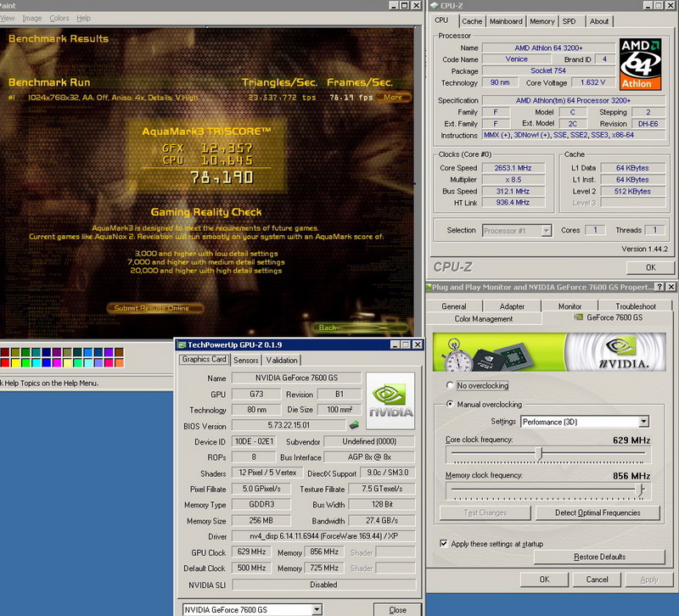
Task: Click the NVIDIA logo in GPU-Z
Action: (390, 400)
